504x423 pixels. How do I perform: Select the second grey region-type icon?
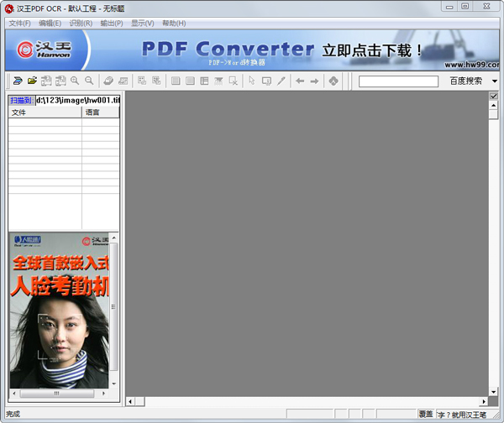pyautogui.click(x=190, y=81)
